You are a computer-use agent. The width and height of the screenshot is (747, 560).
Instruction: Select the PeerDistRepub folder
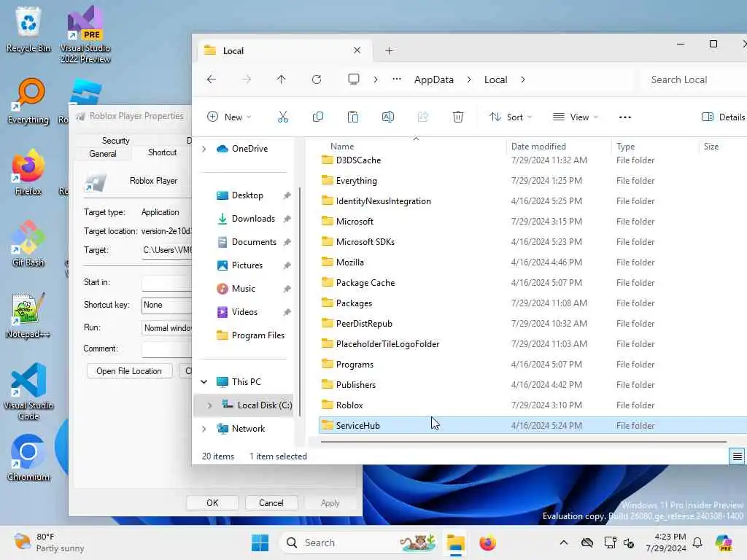point(533,323)
